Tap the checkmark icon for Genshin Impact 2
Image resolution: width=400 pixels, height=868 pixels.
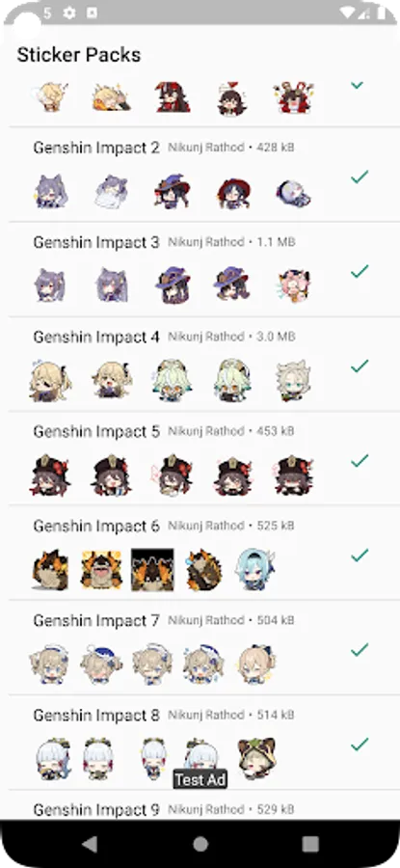360,177
